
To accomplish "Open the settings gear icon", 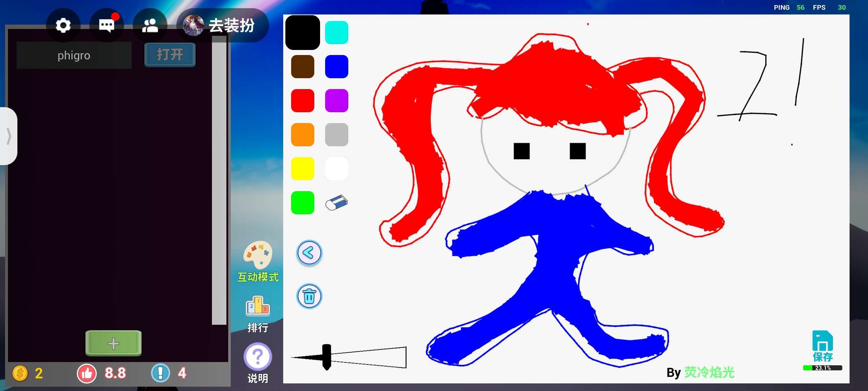I will tap(63, 25).
